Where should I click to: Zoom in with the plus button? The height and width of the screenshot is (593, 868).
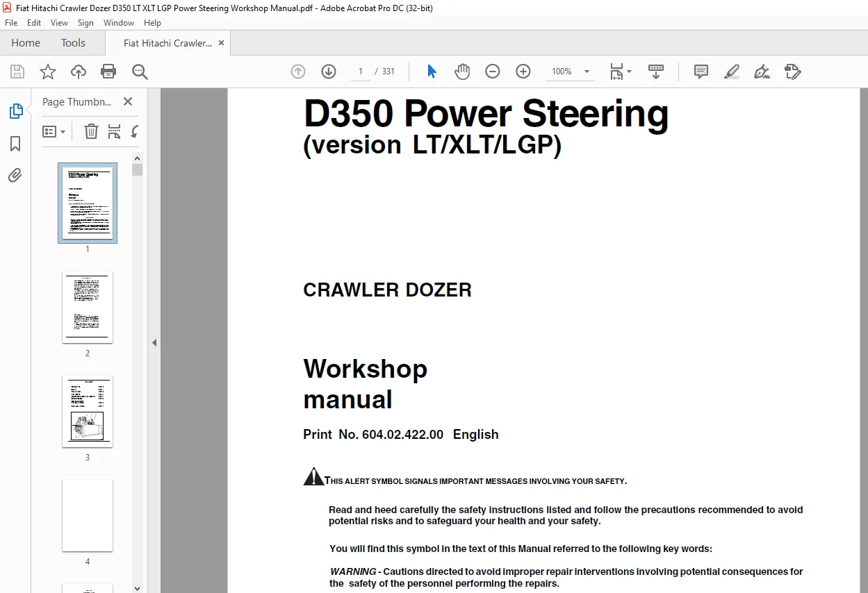point(523,72)
